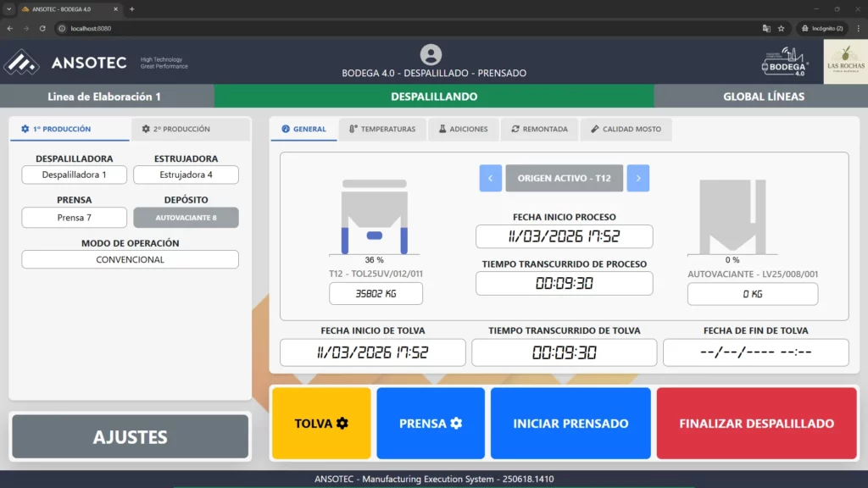Click the Prensa 7 field
Screen dimensions: 868x488
(x=75, y=218)
